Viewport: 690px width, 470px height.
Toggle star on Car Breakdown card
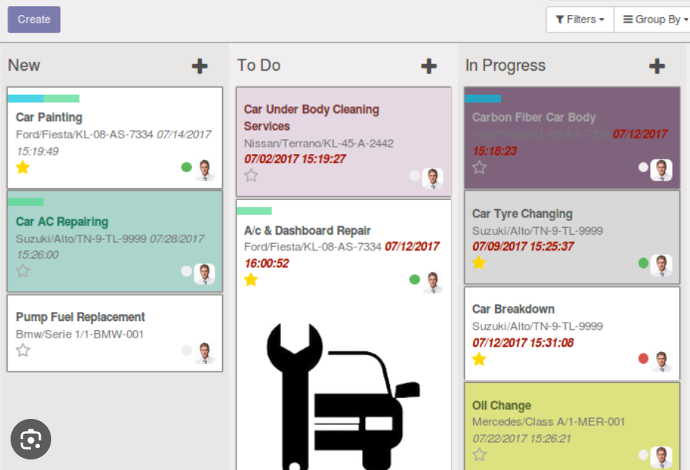(x=479, y=359)
